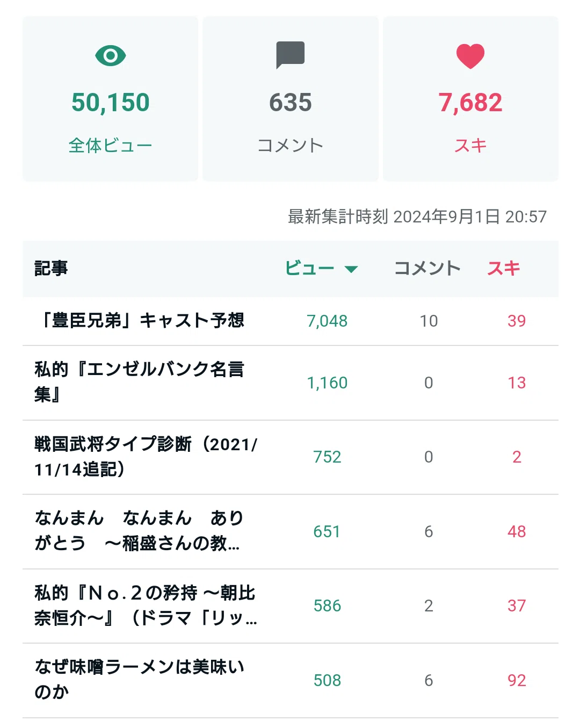Sort table by ビュー column header
Screen dimensions: 580x728
309,268
